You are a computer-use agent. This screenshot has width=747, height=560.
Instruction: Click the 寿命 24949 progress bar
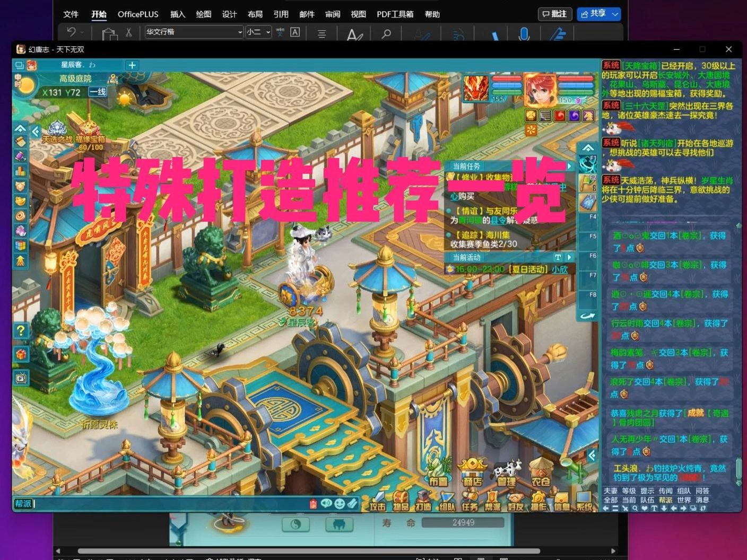(463, 523)
